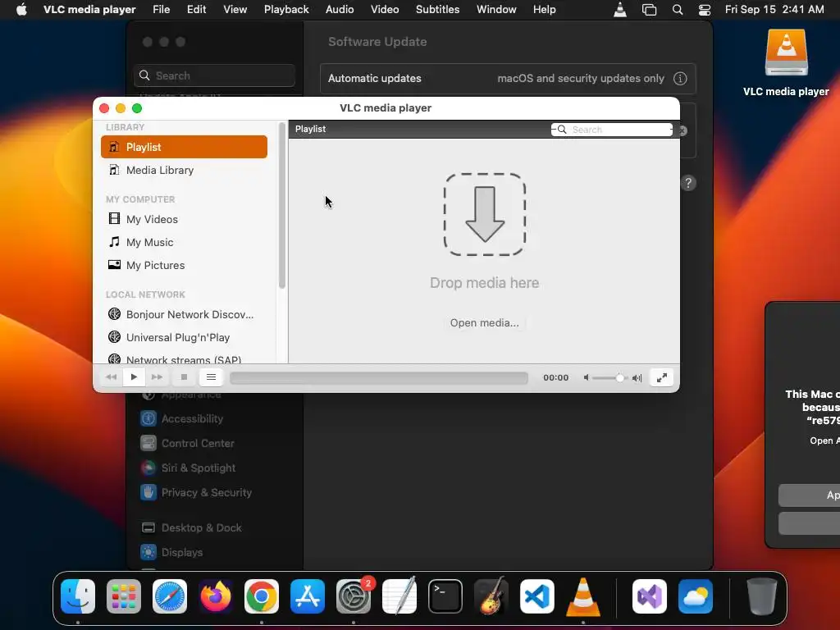840x630 pixels.
Task: Click the next/fast-forward button in VLC
Action: (157, 377)
